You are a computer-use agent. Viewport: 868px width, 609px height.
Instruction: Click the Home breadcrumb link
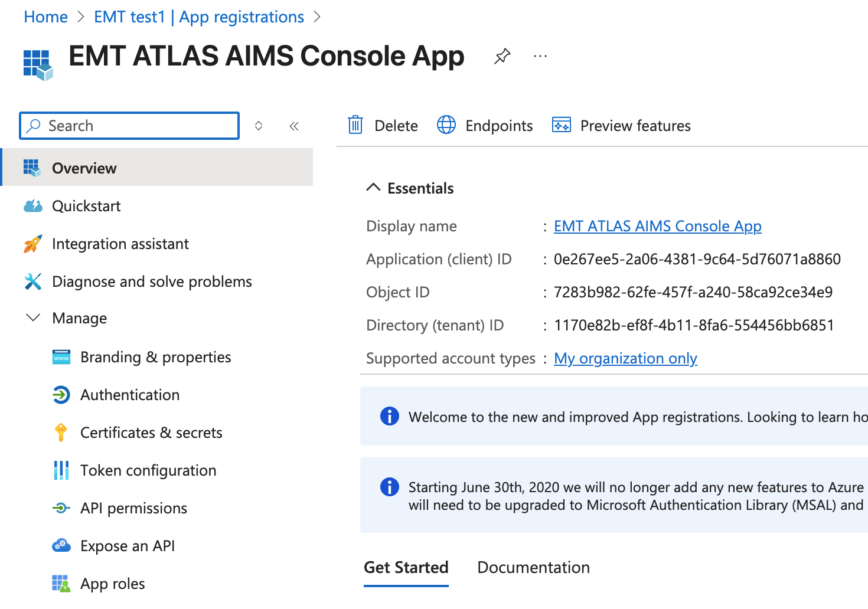[45, 17]
